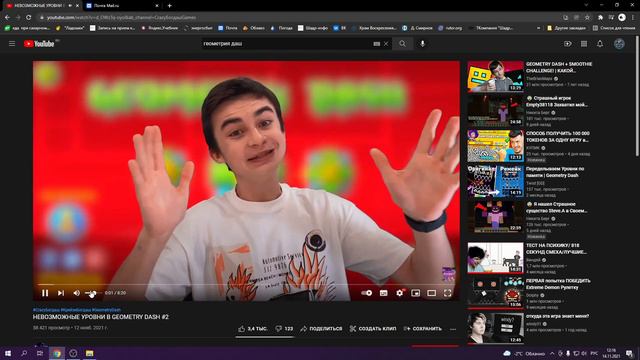
Task: Open the YouTube apps grid
Action: (x=584, y=44)
